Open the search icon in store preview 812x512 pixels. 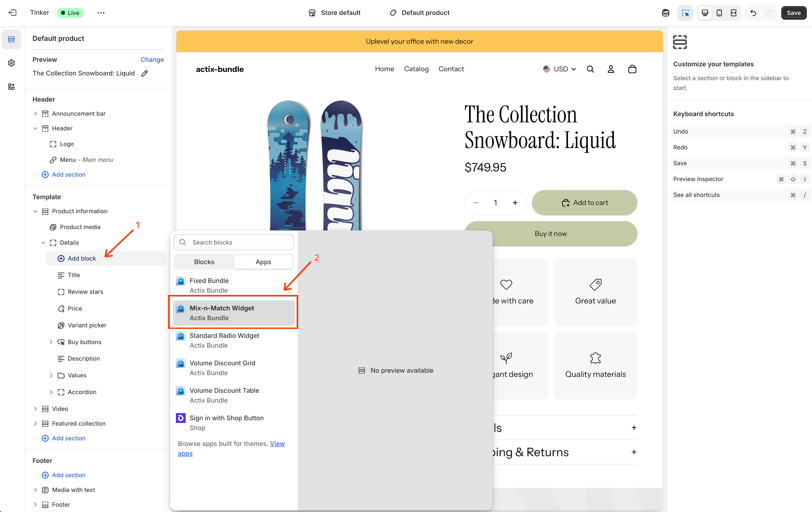590,69
